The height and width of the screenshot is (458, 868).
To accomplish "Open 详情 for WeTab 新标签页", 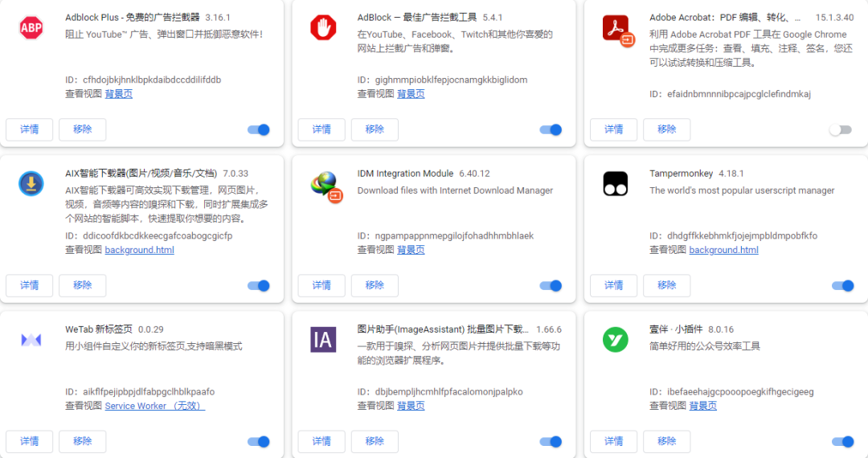I will point(30,441).
